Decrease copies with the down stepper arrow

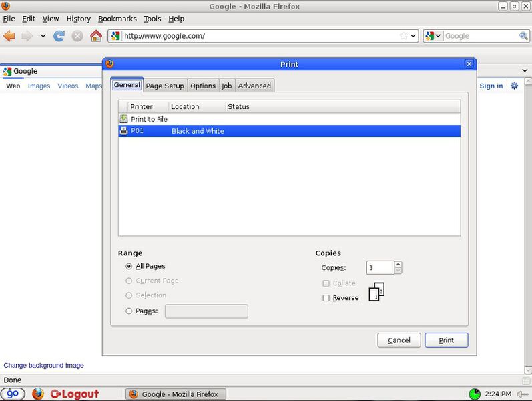(398, 271)
